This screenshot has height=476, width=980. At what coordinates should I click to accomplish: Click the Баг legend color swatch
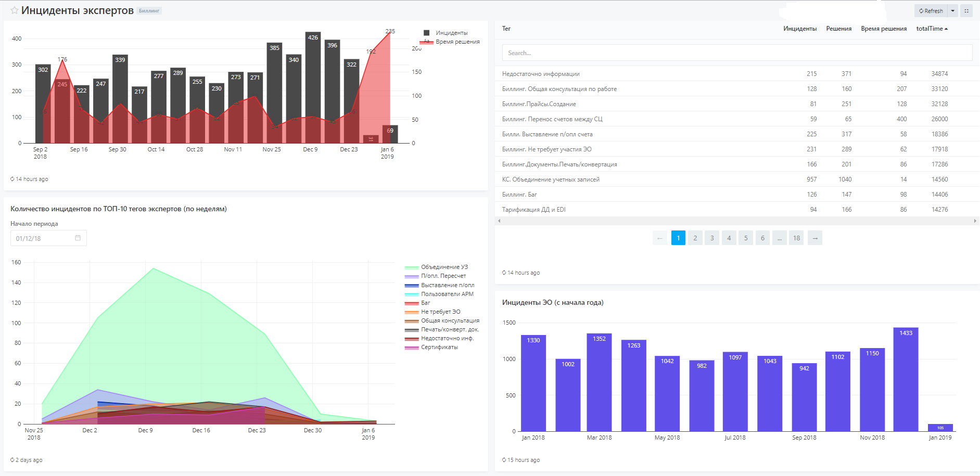click(412, 303)
